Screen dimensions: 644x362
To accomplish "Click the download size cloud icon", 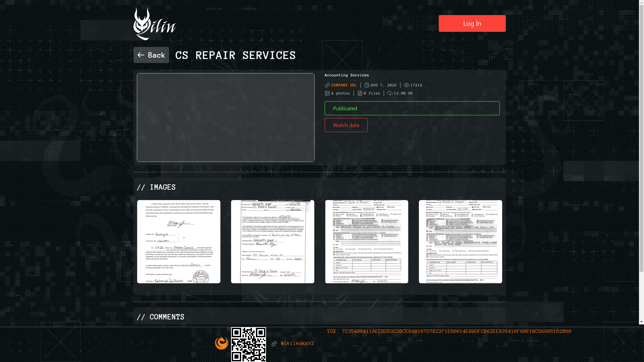I will (390, 93).
